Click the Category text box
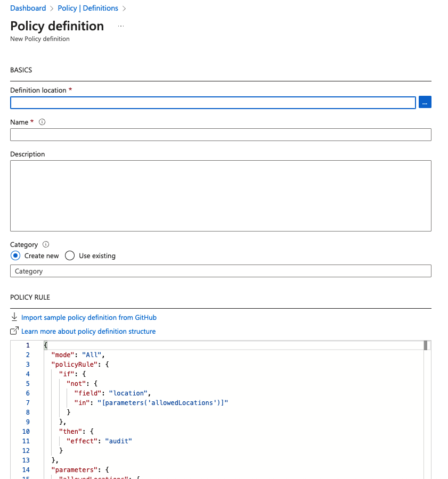This screenshot has width=448, height=479. [221, 271]
